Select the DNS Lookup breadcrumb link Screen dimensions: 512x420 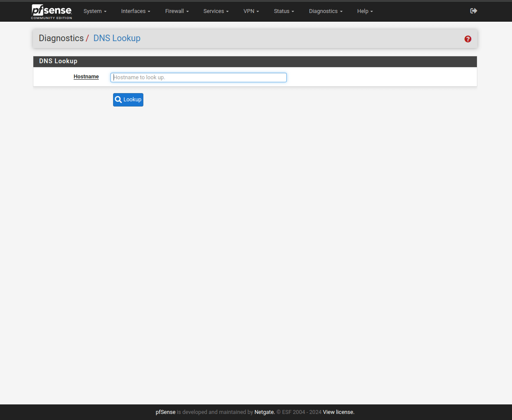point(117,38)
